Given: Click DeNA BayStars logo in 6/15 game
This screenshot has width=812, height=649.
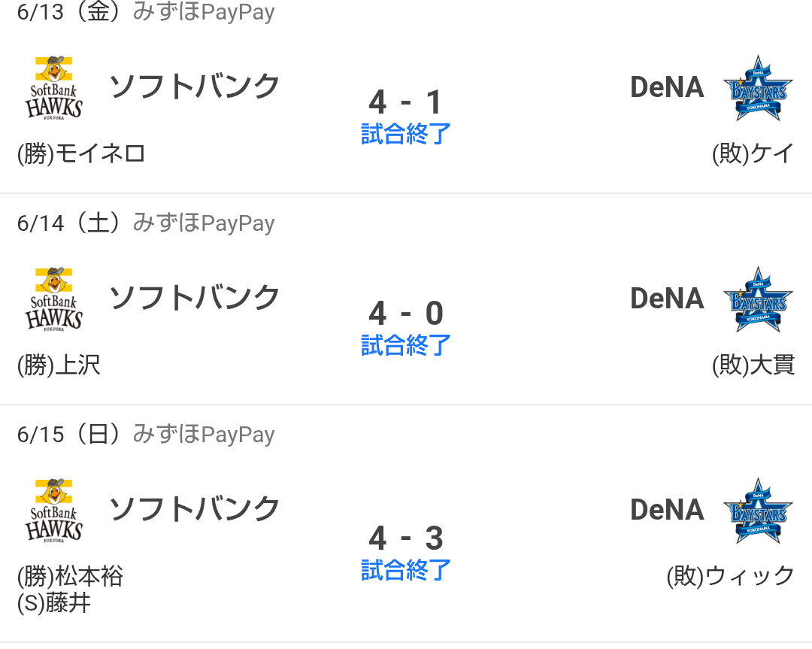Looking at the screenshot, I should click(759, 511).
